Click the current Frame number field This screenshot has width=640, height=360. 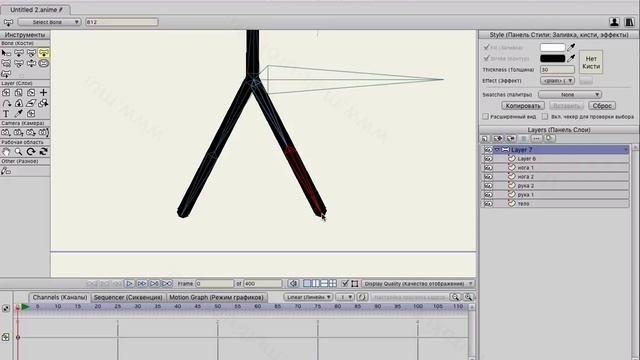coord(214,283)
